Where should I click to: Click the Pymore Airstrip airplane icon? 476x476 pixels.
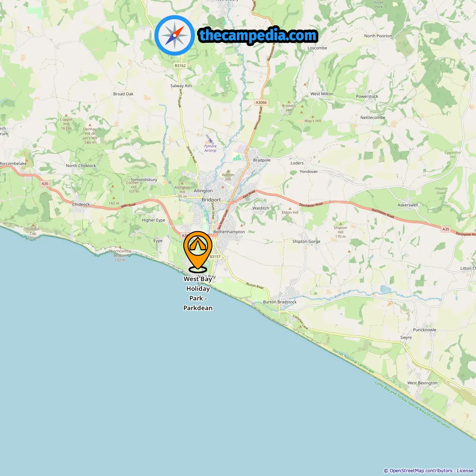[210, 141]
